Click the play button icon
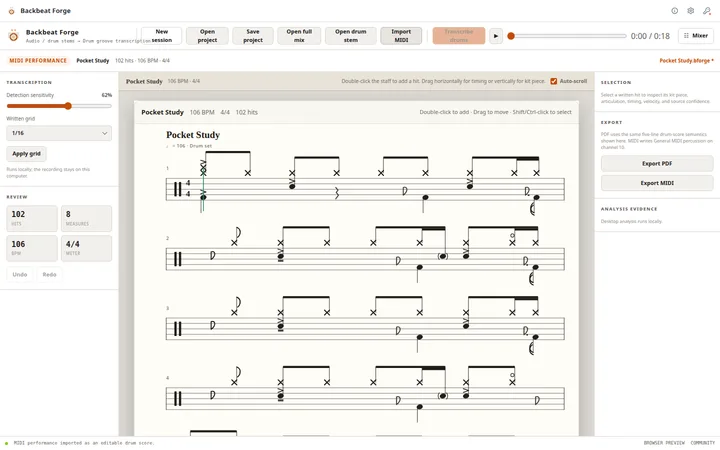 (x=496, y=36)
